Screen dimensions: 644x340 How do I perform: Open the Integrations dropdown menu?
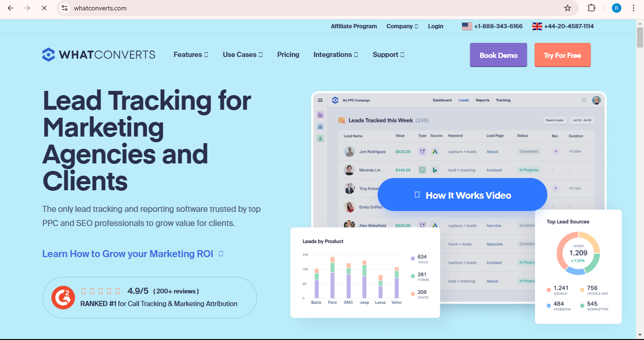tap(335, 55)
